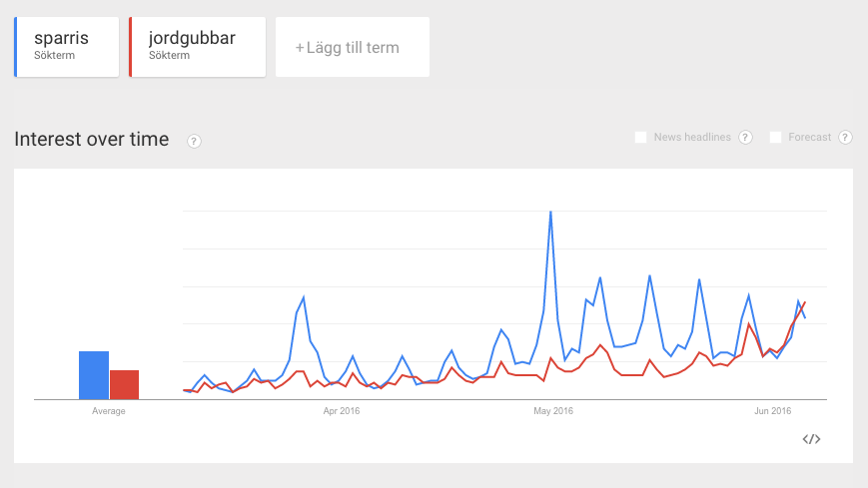Click the Interest over time heading
Screen dimensions: 868x488
(x=92, y=139)
